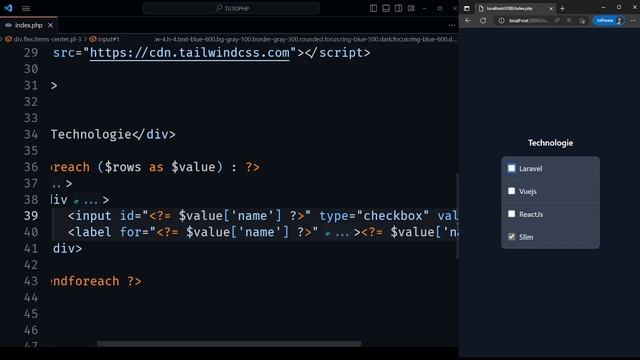Click the 'type="checkbox"' attribute on line 39
The image size is (640, 360).
(374, 216)
